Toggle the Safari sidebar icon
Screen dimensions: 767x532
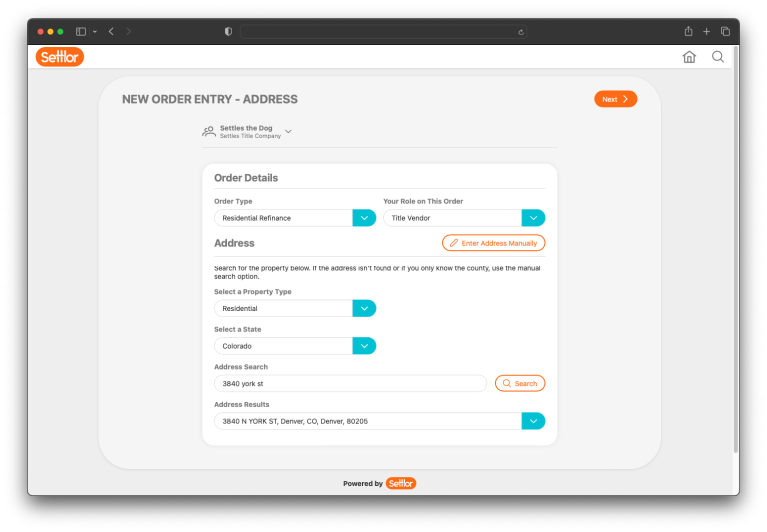tap(81, 31)
